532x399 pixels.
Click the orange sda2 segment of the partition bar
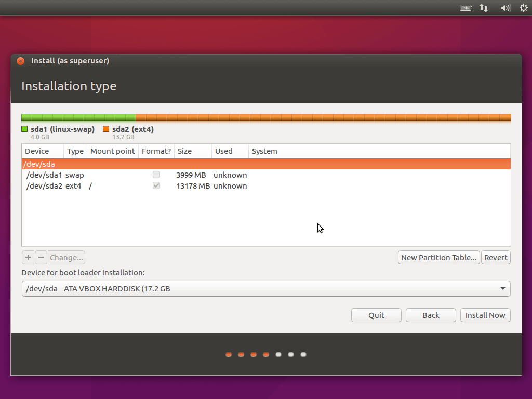coord(322,117)
